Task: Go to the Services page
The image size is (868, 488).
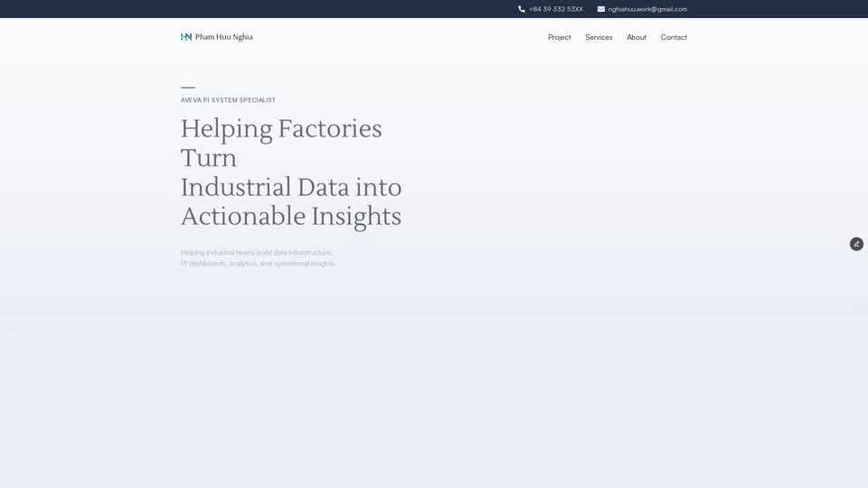Action: (x=599, y=37)
